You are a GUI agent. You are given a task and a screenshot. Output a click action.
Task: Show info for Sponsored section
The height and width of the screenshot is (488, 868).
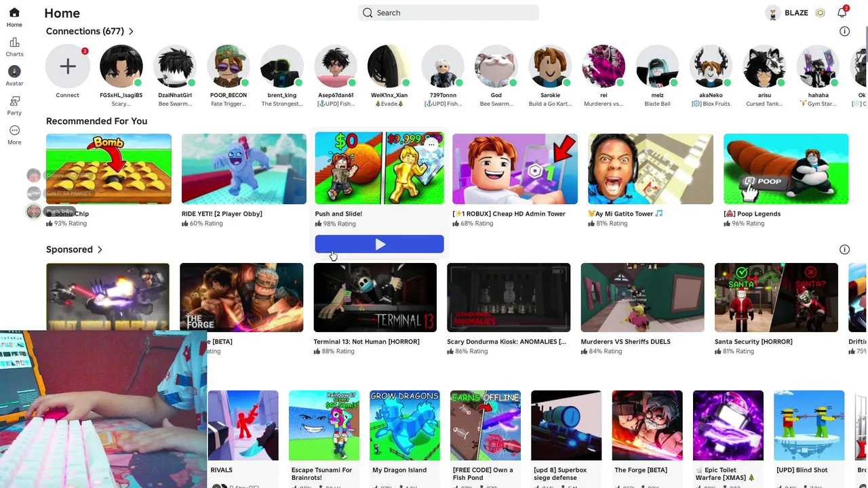[844, 249]
